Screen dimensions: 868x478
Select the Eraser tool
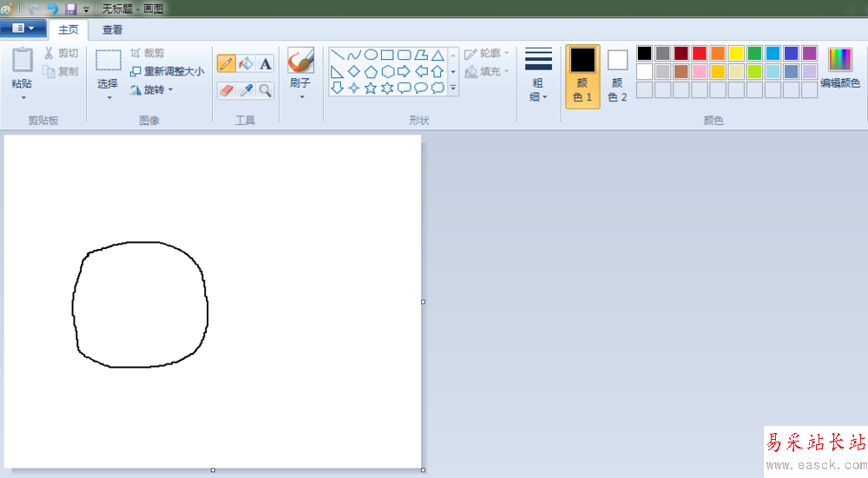click(x=226, y=90)
